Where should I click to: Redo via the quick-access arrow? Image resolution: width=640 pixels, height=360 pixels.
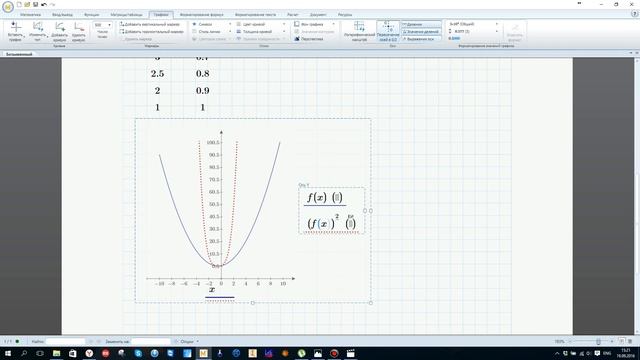[52, 4]
